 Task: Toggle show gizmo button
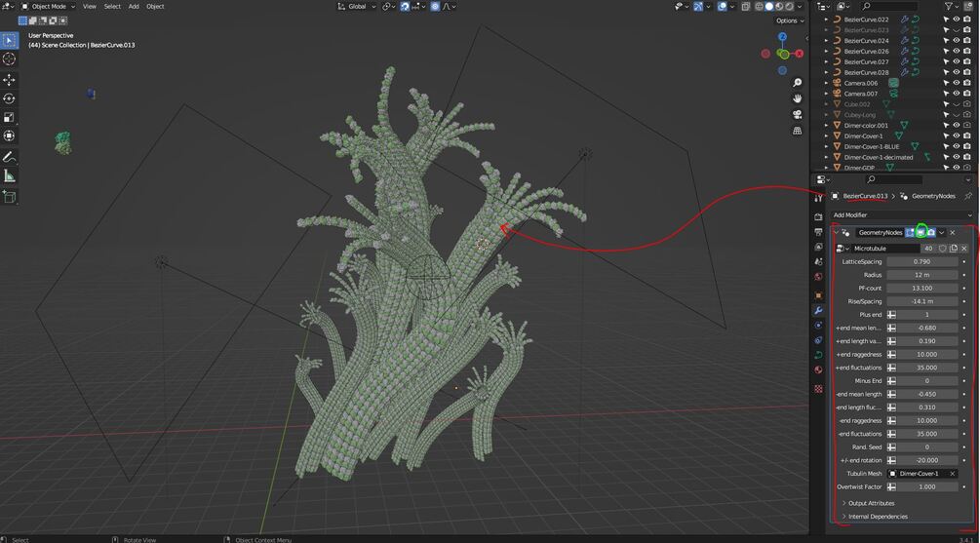(698, 6)
